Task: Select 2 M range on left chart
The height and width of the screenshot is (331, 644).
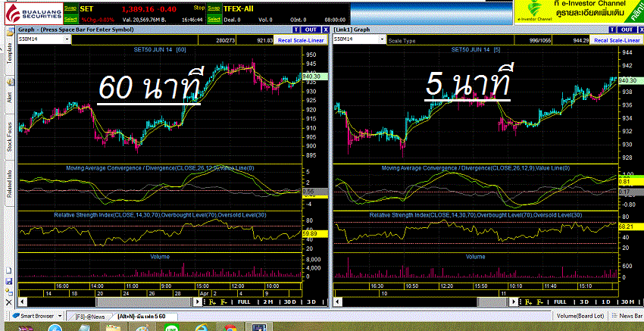Action: pos(267,302)
